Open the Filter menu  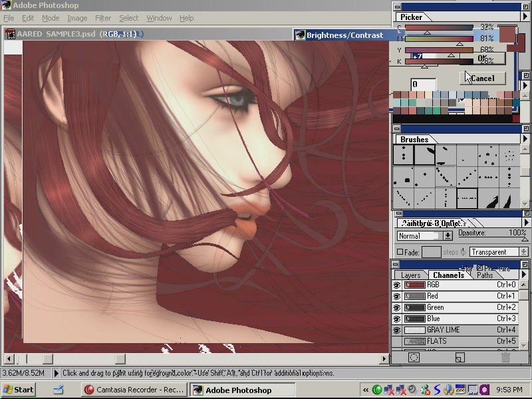[103, 18]
